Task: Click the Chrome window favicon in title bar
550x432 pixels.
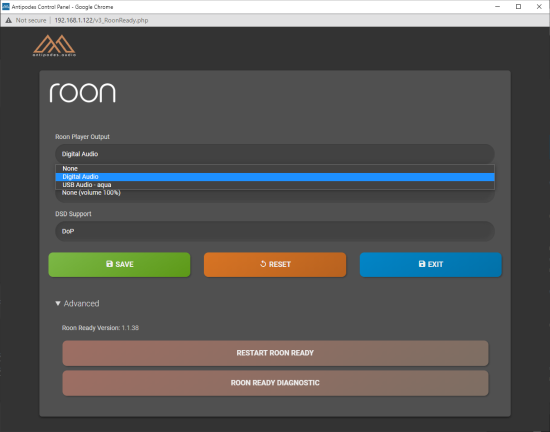Action: (x=6, y=7)
